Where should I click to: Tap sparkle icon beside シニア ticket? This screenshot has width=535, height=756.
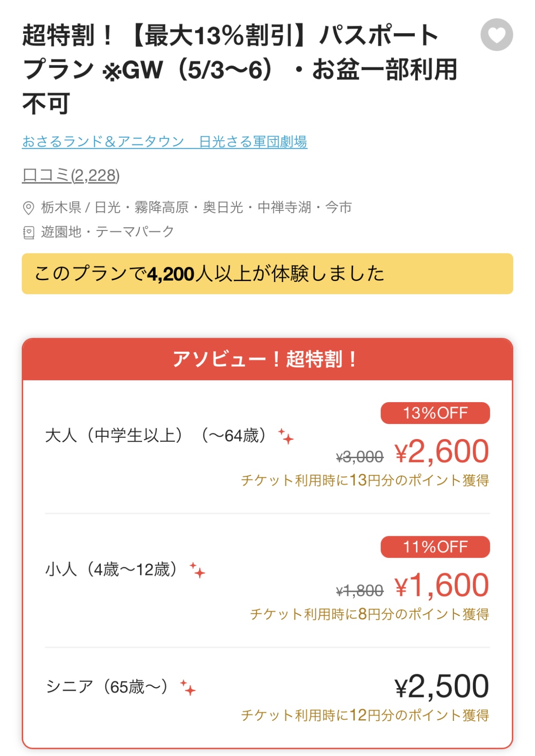188,687
